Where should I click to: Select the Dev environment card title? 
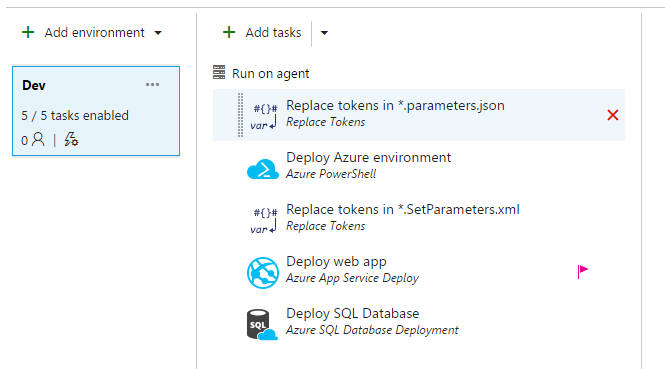pos(34,85)
